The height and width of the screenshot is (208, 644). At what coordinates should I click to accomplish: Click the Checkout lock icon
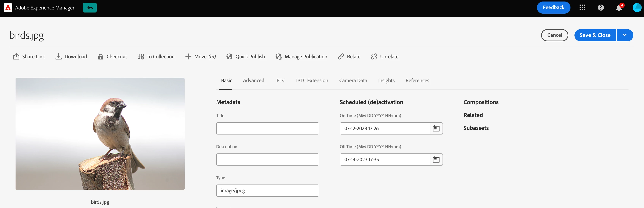click(x=100, y=56)
